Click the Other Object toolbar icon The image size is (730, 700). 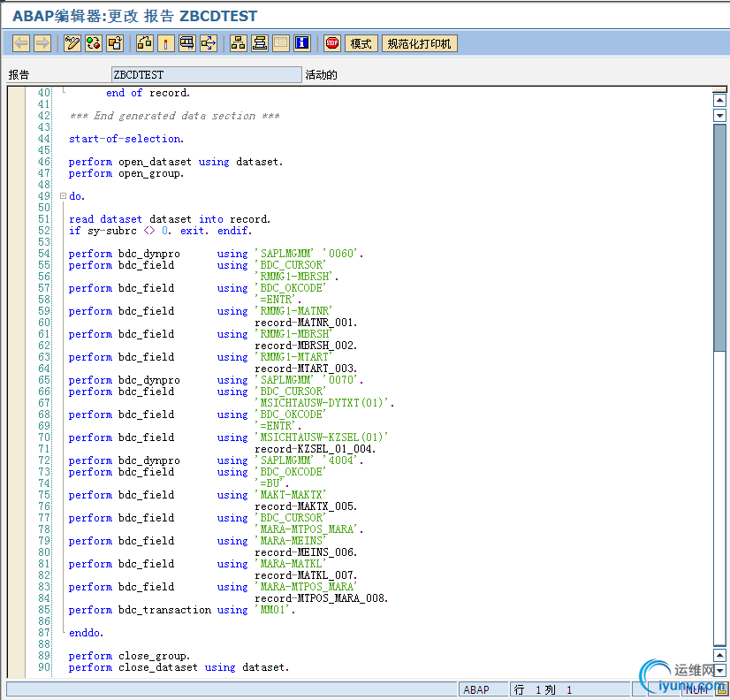click(115, 43)
